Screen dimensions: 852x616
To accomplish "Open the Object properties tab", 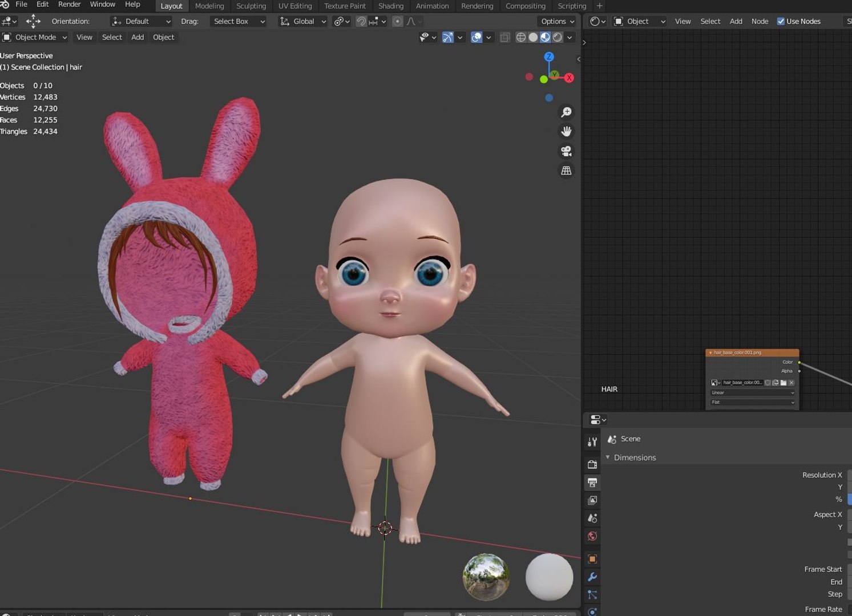I will coord(592,559).
